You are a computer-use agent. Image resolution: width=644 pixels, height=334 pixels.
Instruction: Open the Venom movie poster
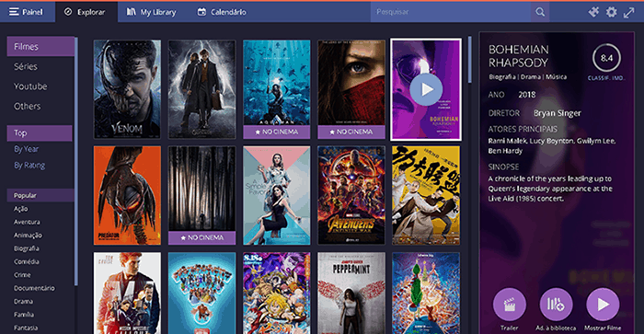pos(127,89)
